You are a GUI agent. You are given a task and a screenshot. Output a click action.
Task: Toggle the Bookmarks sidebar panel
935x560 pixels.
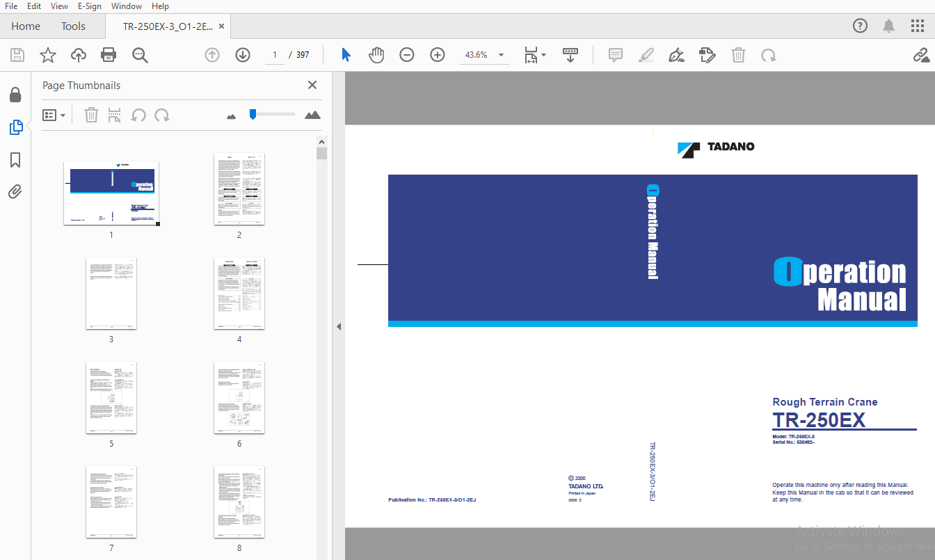click(15, 160)
